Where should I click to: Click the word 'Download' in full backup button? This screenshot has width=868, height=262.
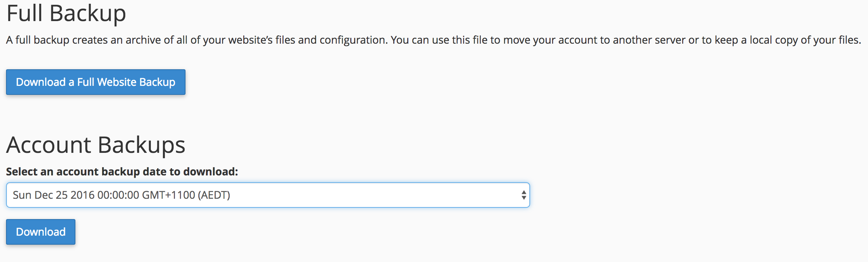pyautogui.click(x=41, y=82)
